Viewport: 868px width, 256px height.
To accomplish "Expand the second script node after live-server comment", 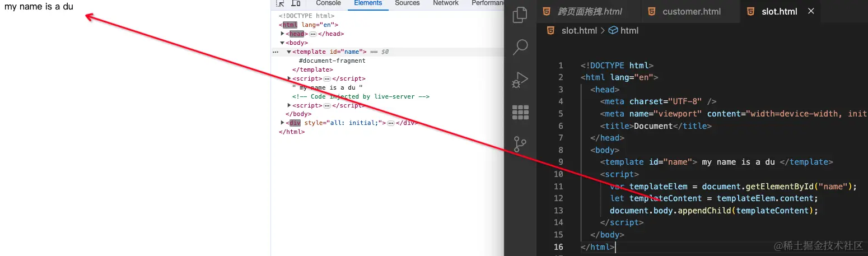I will coord(289,105).
